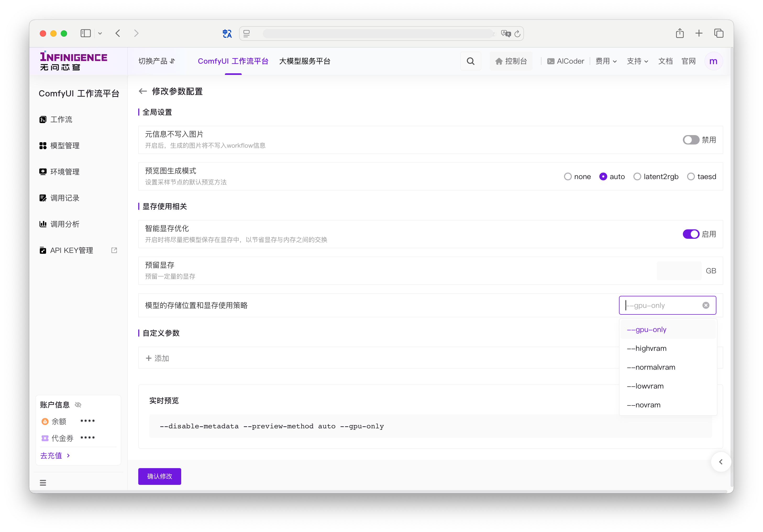Click the collapse chevron floating button
Screen dimensions: 763x532
pyautogui.click(x=721, y=462)
